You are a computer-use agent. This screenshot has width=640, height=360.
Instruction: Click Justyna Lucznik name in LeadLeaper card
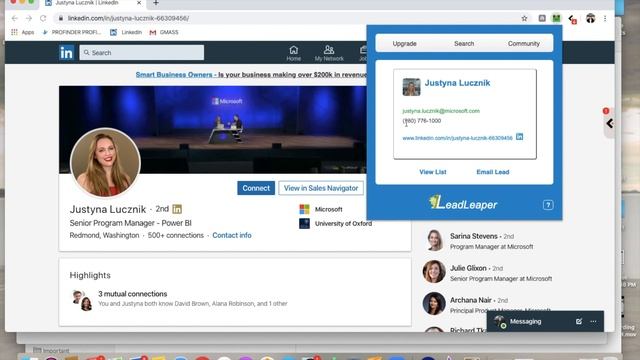click(x=457, y=83)
